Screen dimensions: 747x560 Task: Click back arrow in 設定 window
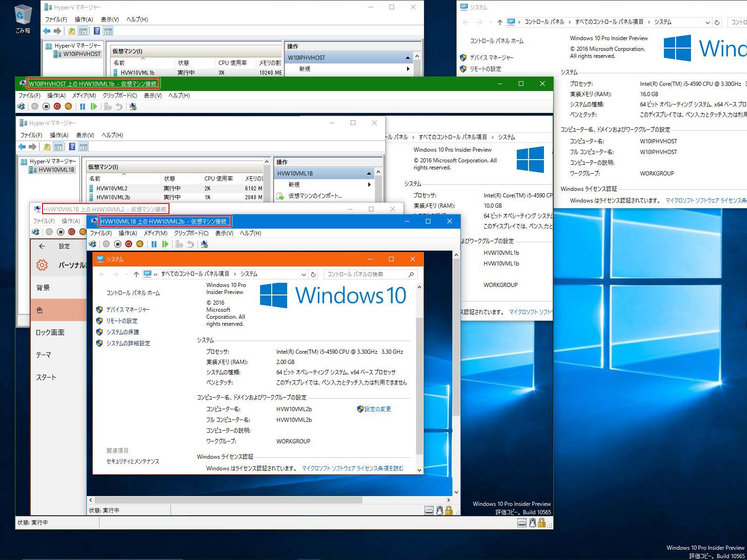point(42,246)
